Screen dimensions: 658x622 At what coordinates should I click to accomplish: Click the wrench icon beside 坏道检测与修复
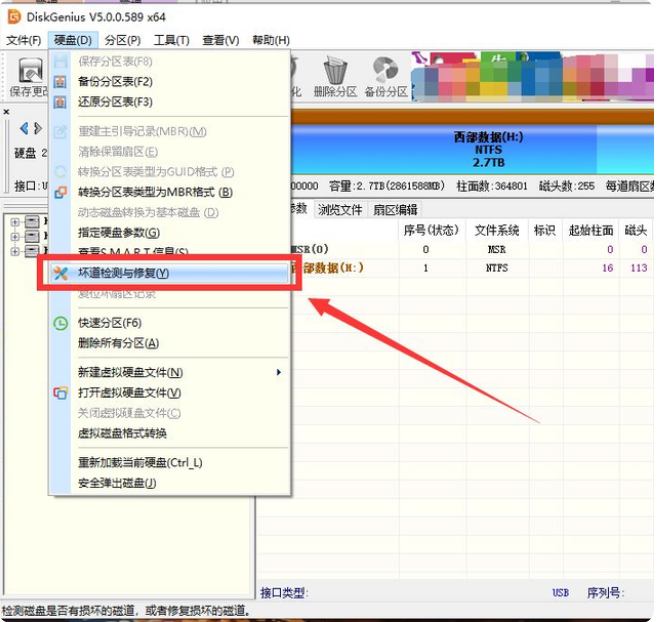[60, 273]
